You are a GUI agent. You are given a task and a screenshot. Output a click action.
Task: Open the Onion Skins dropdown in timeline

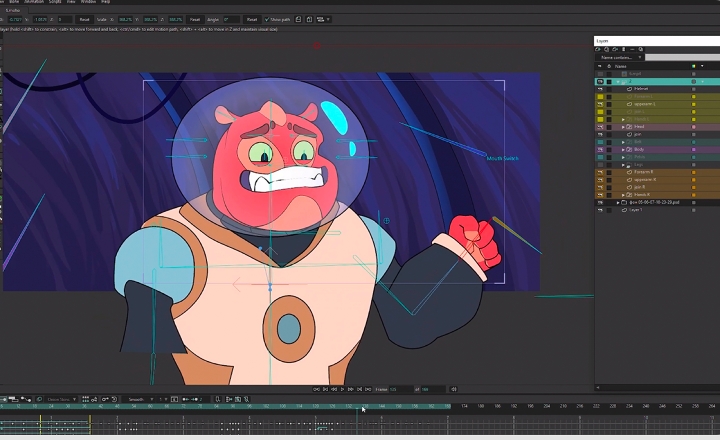click(x=61, y=399)
